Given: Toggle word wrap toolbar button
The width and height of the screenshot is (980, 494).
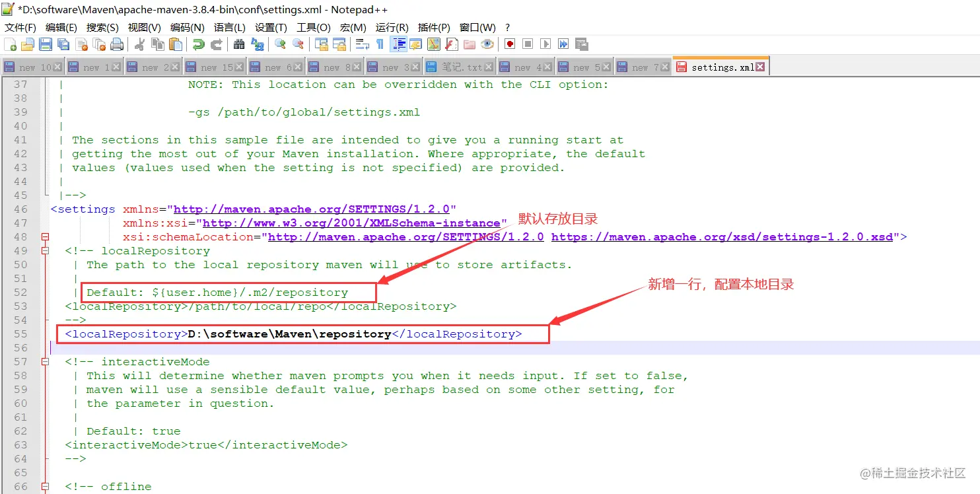Looking at the screenshot, I should pos(363,44).
